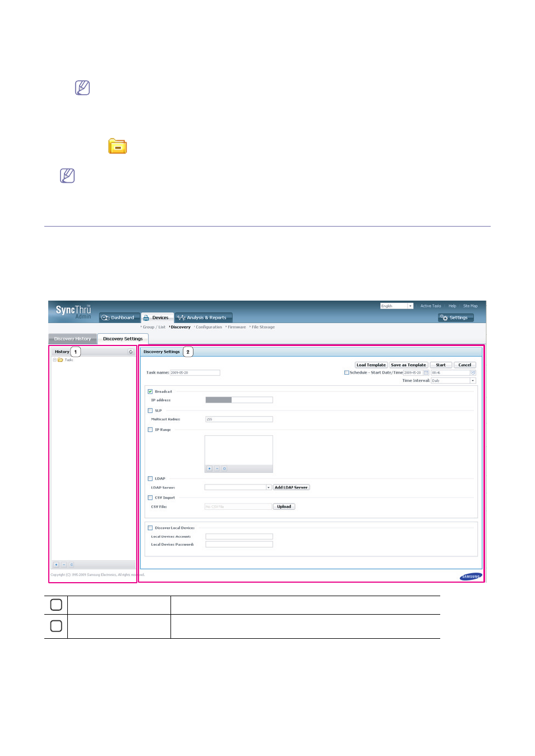This screenshot has height=756, width=535.
Task: Switch to the Discovery History tab
Action: (72, 339)
